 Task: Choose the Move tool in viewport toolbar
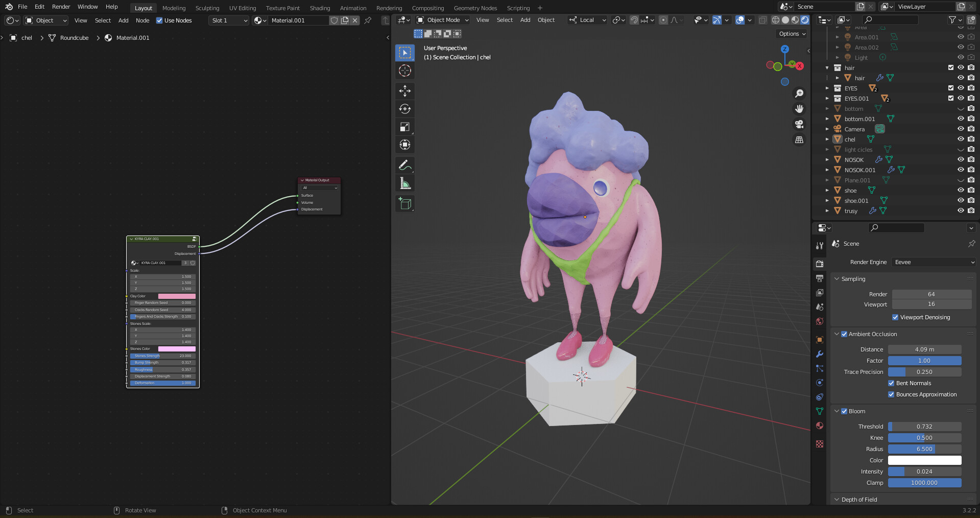[x=405, y=91]
